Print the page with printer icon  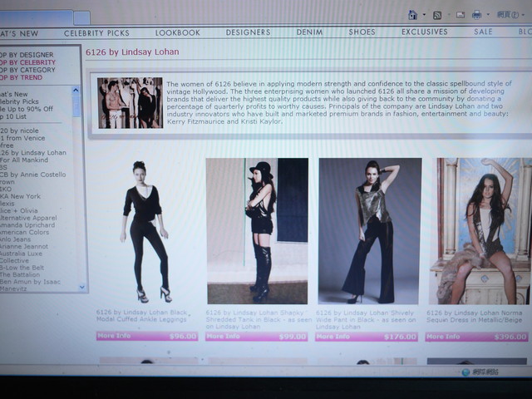pos(476,15)
